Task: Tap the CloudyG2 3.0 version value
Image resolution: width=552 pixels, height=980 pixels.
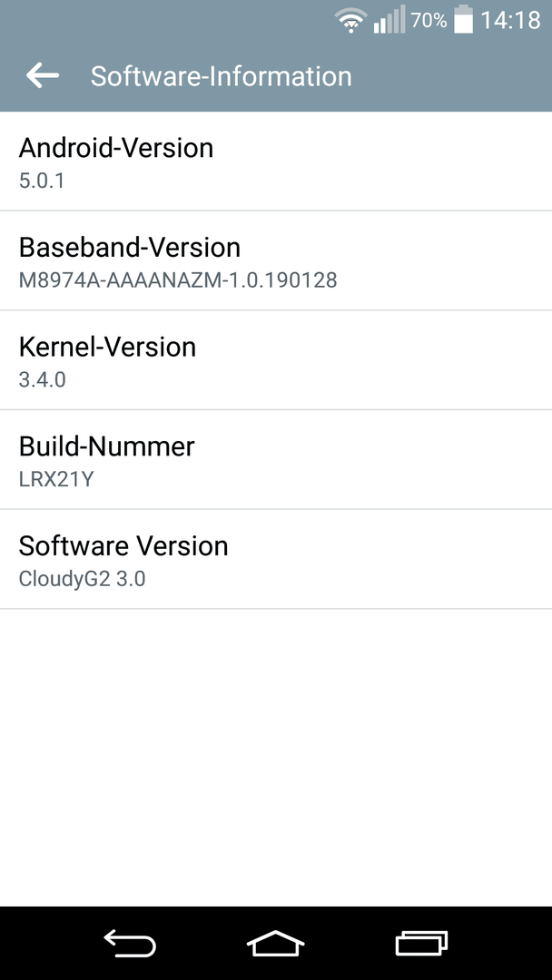Action: [82, 578]
